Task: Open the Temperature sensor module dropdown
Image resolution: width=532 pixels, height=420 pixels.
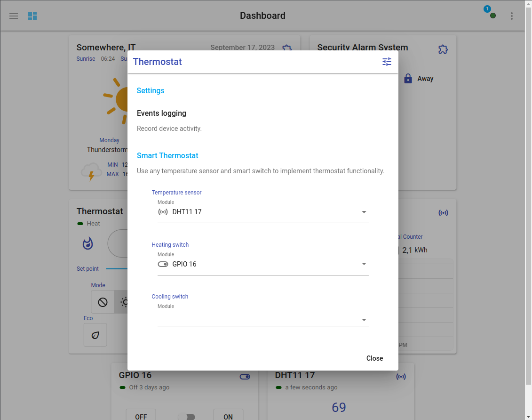Action: [x=262, y=212]
